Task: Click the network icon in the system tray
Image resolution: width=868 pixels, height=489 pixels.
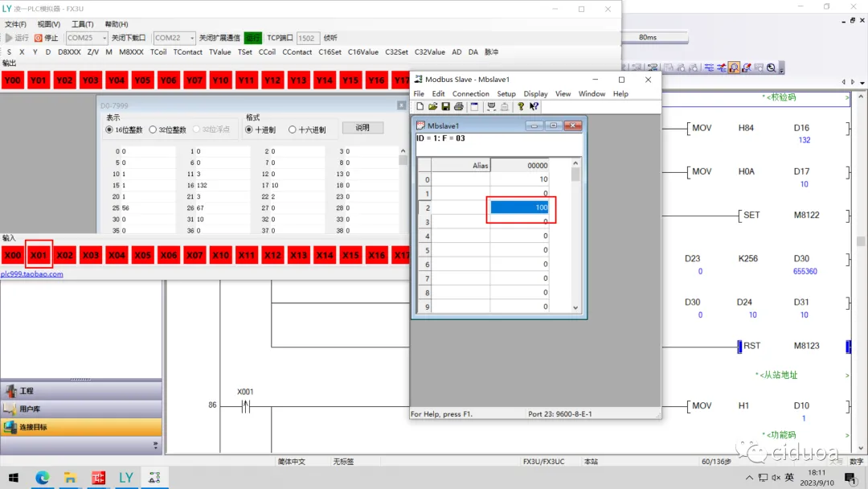Action: (763, 478)
